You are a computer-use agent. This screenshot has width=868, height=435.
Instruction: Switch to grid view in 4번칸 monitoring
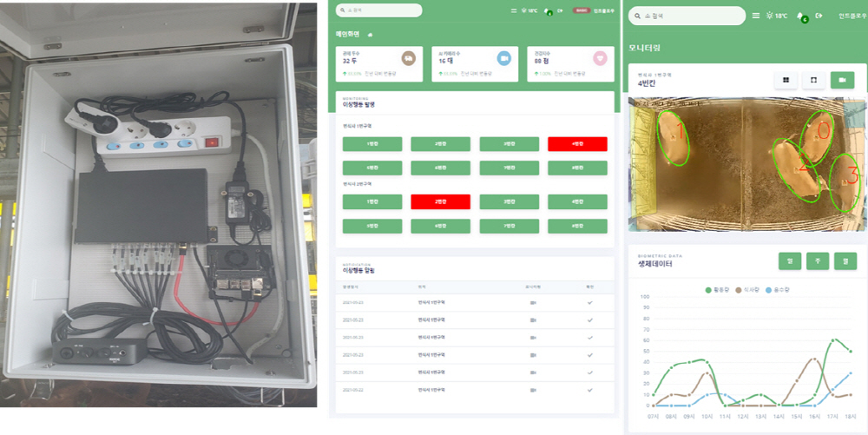click(786, 80)
